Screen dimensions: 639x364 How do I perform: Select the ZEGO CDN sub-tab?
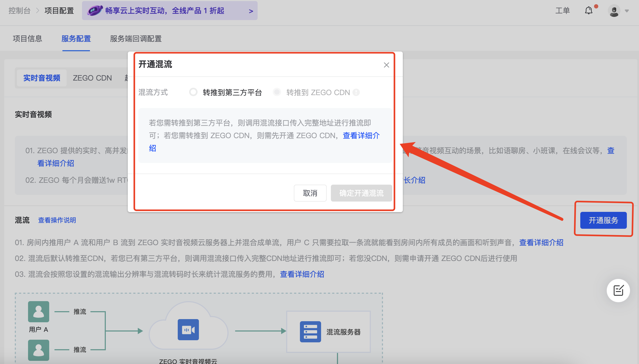coord(92,78)
